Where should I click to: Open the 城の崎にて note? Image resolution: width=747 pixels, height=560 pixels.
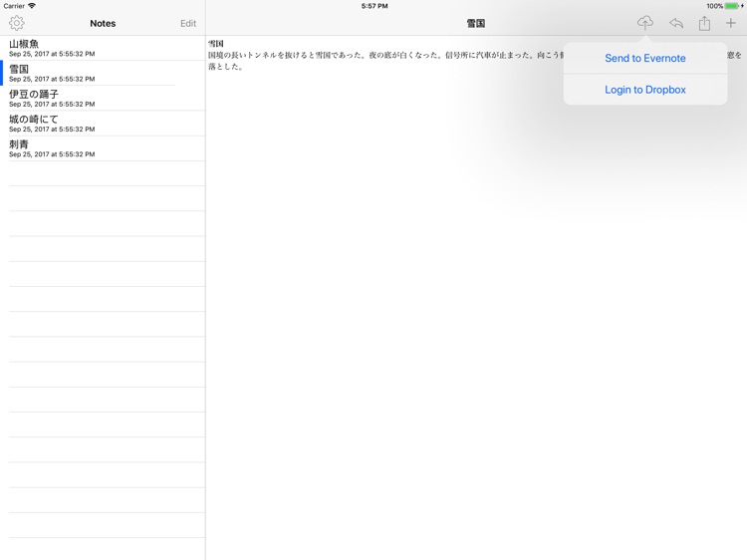pos(100,124)
